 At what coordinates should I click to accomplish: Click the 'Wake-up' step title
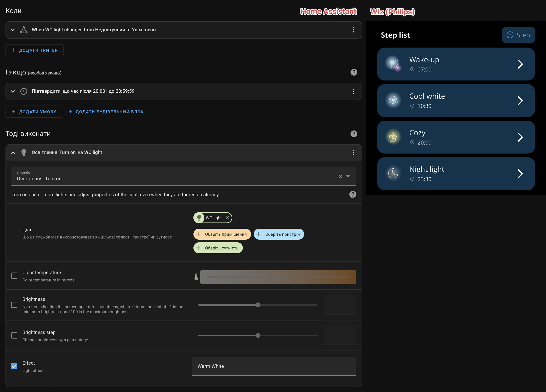(424, 60)
